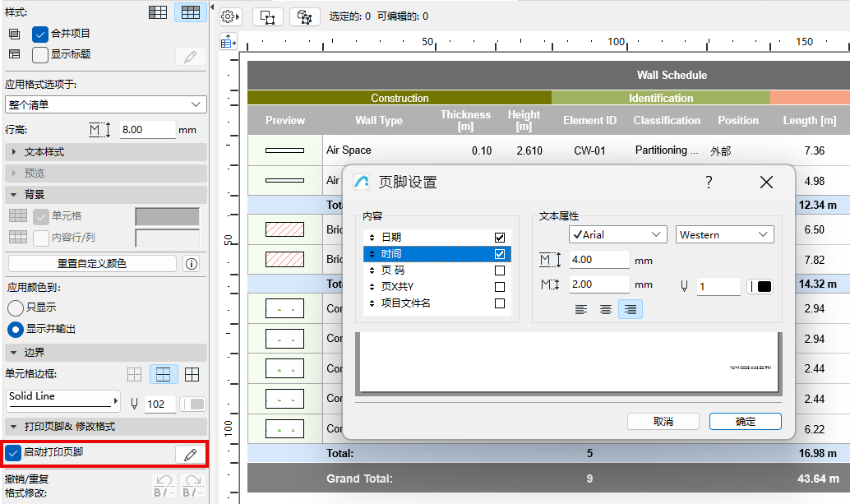The image size is (850, 504).
Task: Click the merge items icon beside 合并项目
Action: [15, 35]
